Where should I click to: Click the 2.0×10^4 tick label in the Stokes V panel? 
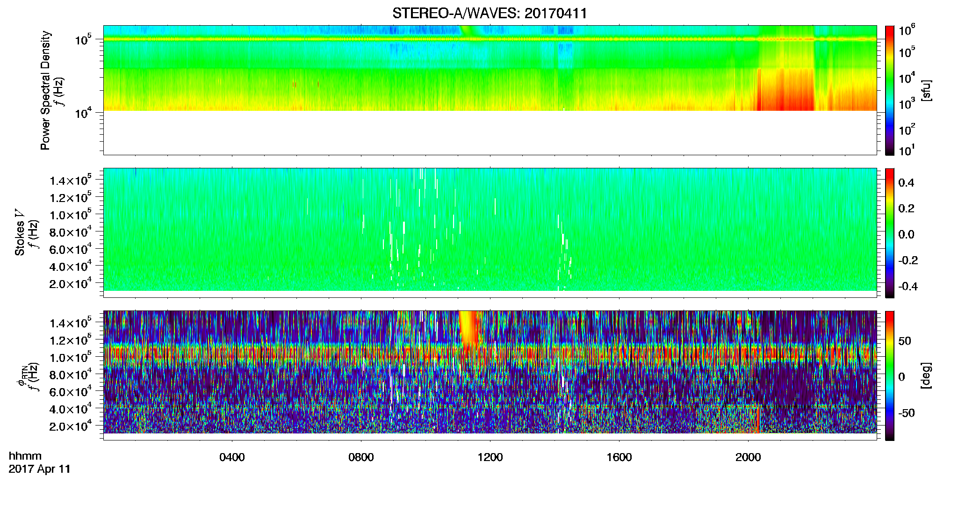(x=71, y=283)
